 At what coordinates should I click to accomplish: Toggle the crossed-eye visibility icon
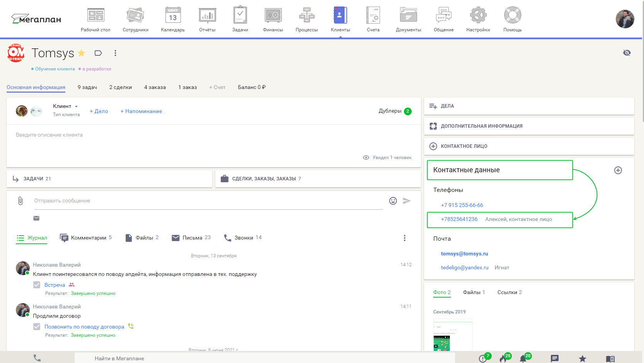tap(627, 53)
